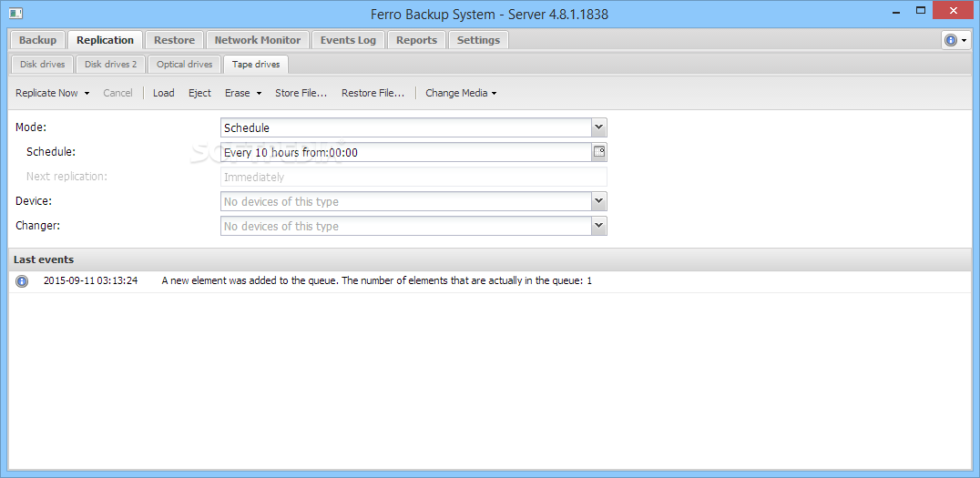Close the Ferro Backup System window
This screenshot has height=478, width=980.
(954, 11)
